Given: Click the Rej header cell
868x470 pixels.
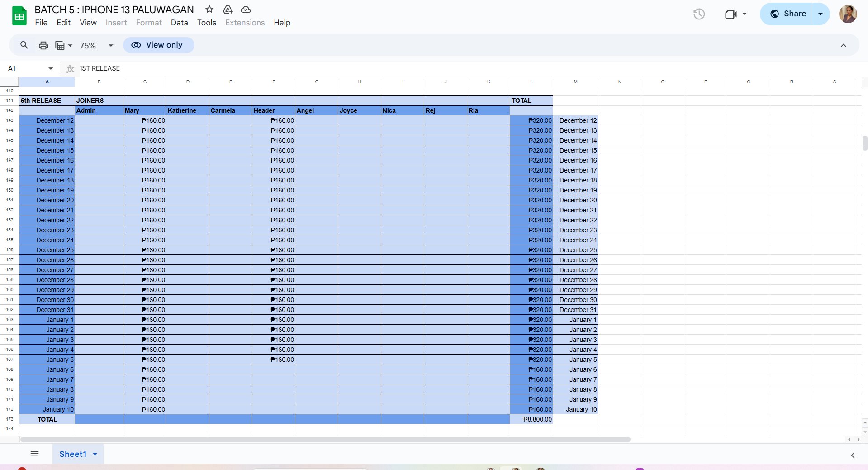Looking at the screenshot, I should [446, 110].
